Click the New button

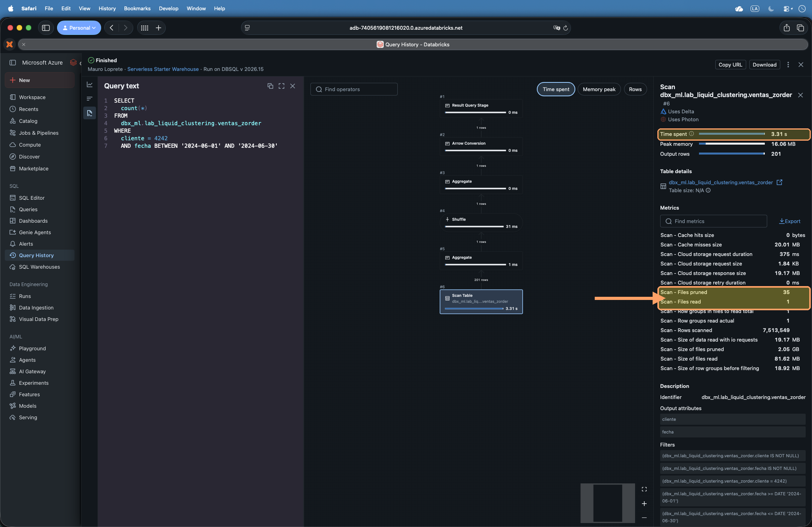coord(39,80)
